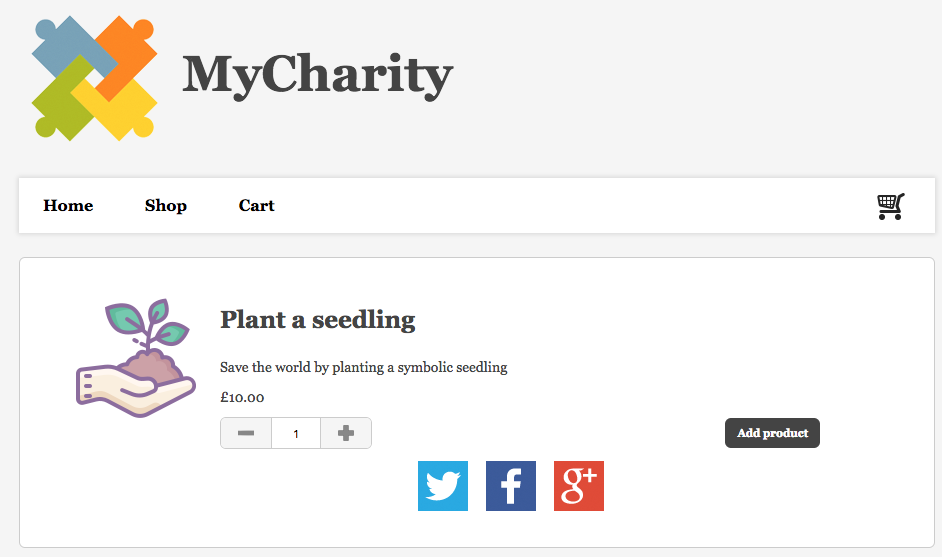The height and width of the screenshot is (557, 942).
Task: Open the shopping cart icon
Action: pos(890,206)
